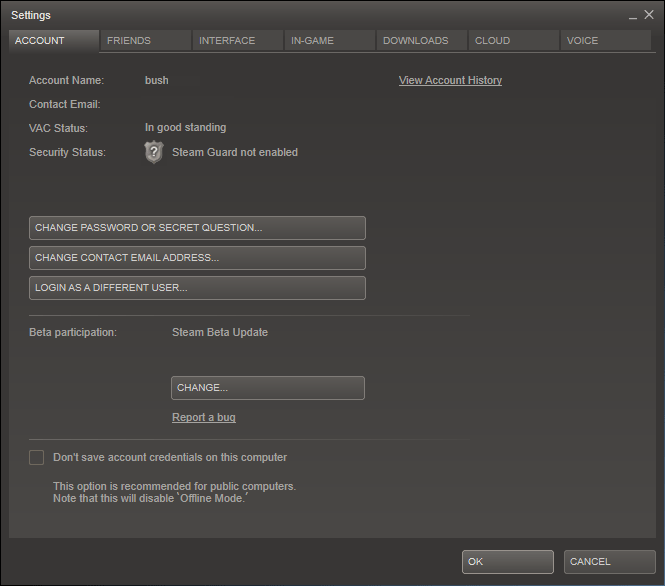Open View Account History link
The width and height of the screenshot is (665, 586).
[450, 80]
